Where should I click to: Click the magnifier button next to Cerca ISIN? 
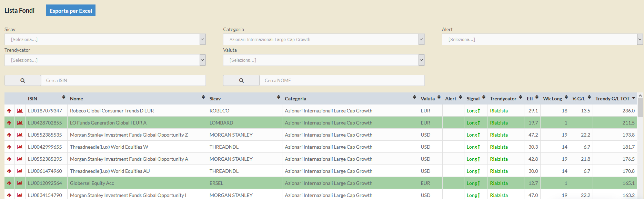tap(23, 80)
